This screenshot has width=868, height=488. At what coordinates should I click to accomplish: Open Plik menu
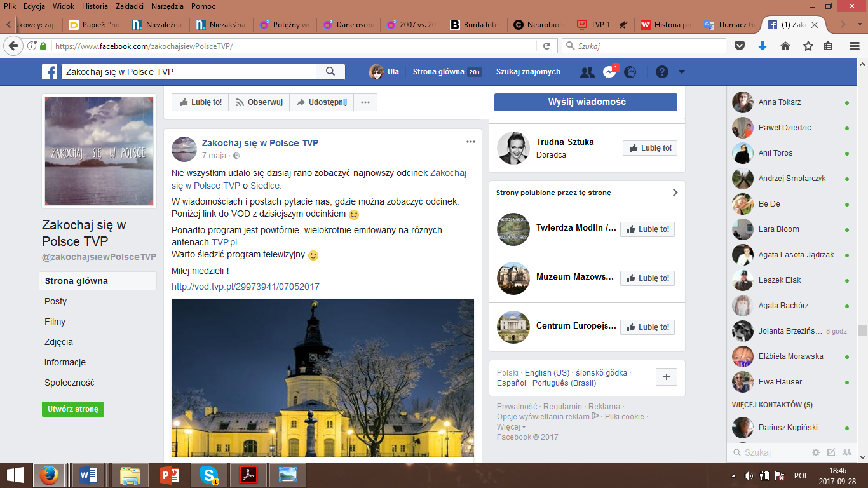10,6
